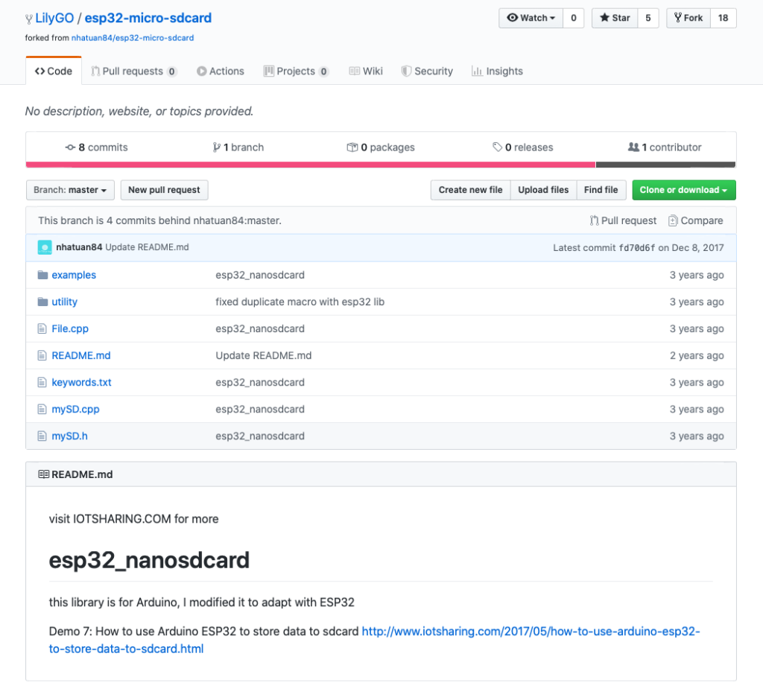This screenshot has height=700, width=763.
Task: Click the contributors people icon
Action: (633, 147)
